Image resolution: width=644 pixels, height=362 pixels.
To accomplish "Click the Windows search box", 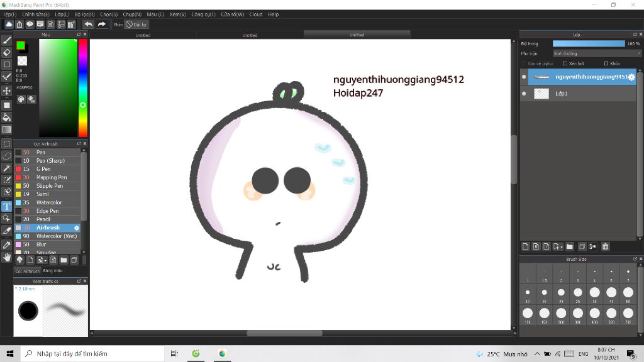I will (x=92, y=353).
